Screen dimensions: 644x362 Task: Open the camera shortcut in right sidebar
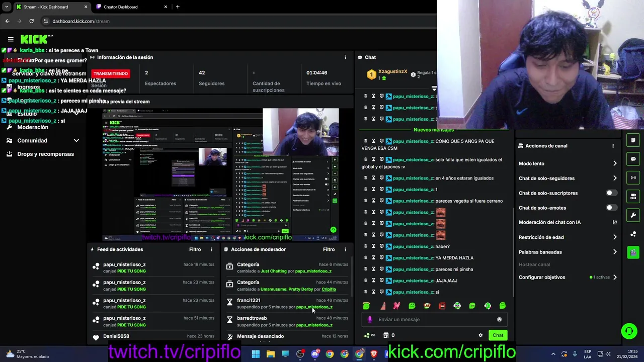pyautogui.click(x=633, y=196)
